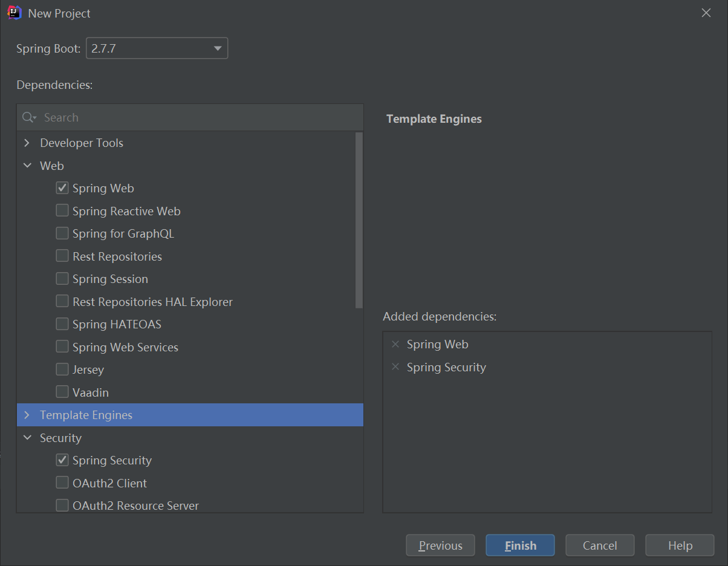The height and width of the screenshot is (566, 728).
Task: Collapse the Security category
Action: [27, 438]
